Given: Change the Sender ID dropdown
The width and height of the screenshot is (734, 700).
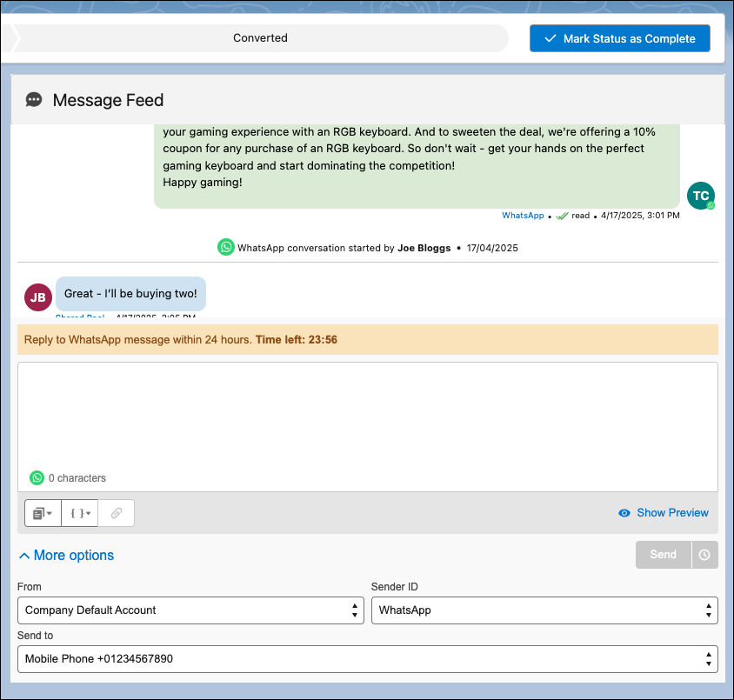Looking at the screenshot, I should 544,610.
